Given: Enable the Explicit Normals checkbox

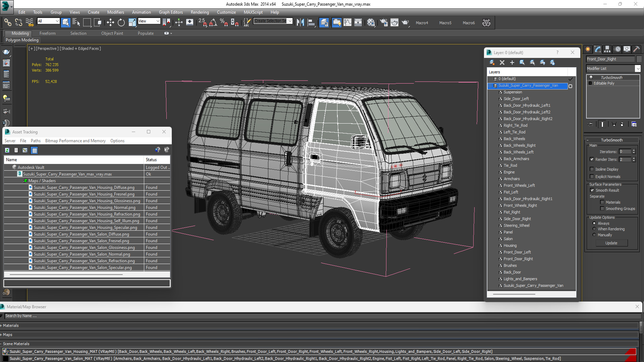Looking at the screenshot, I should [x=592, y=177].
